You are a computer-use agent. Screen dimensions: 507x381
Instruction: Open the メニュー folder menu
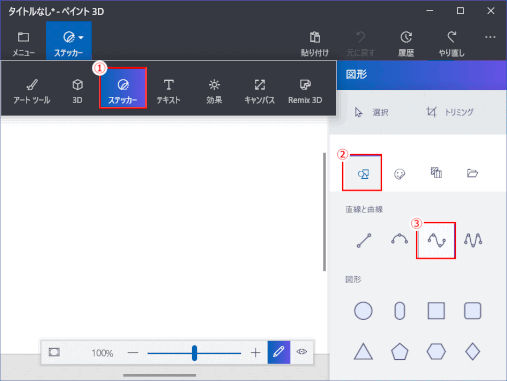(x=23, y=43)
